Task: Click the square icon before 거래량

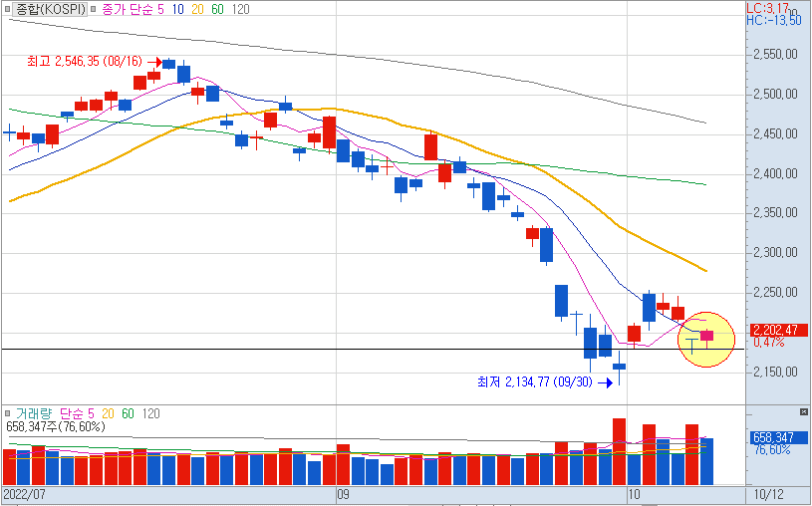Action: tap(7, 413)
